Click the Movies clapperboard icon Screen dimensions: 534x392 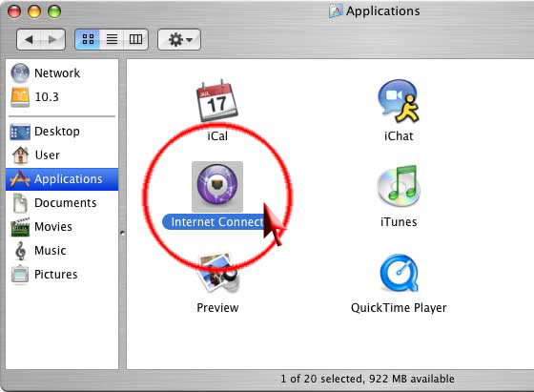[20, 227]
